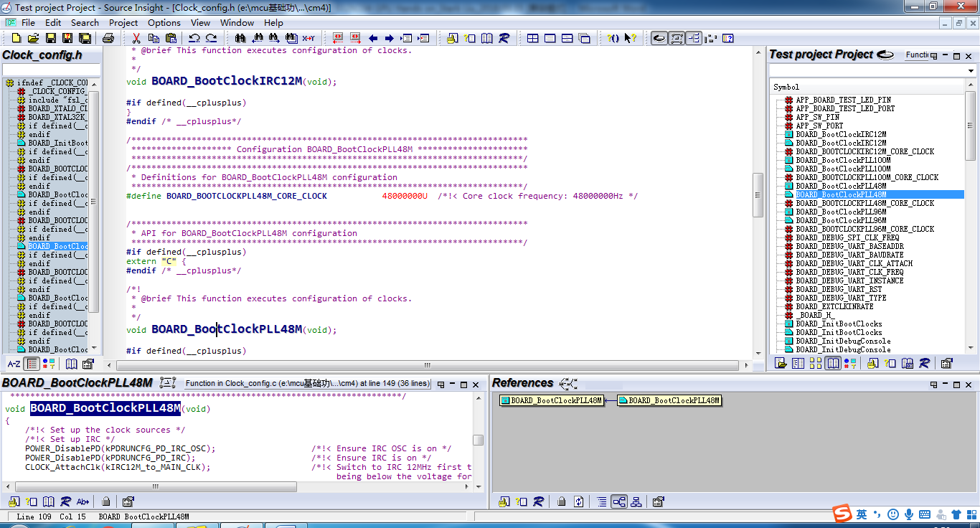The height and width of the screenshot is (528, 980).
Task: Click the Cut scissors icon
Action: click(136, 38)
